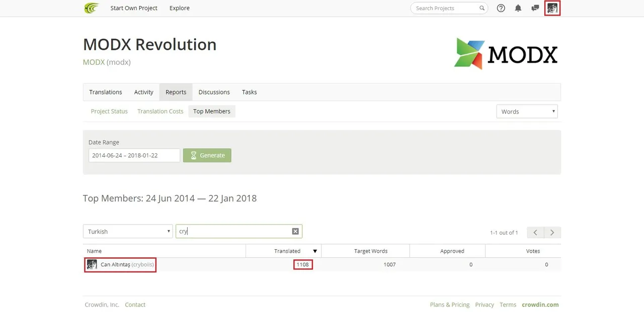
Task: Open Project Status report
Action: pyautogui.click(x=109, y=111)
